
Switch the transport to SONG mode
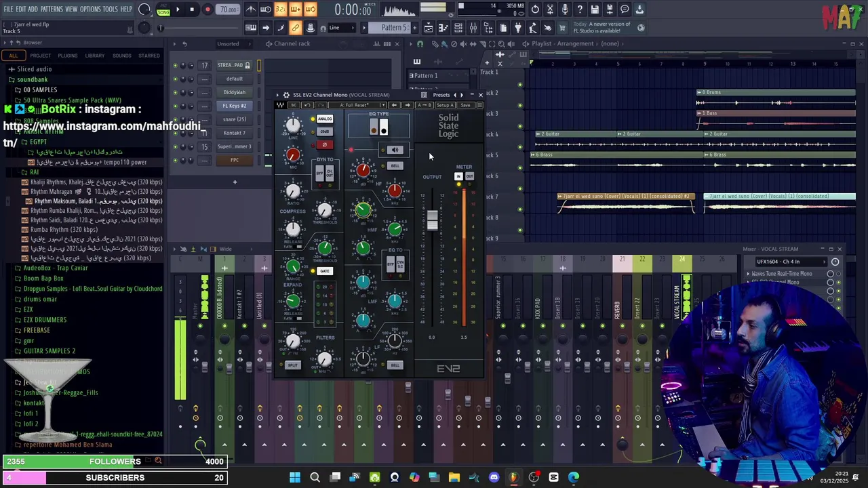[163, 12]
